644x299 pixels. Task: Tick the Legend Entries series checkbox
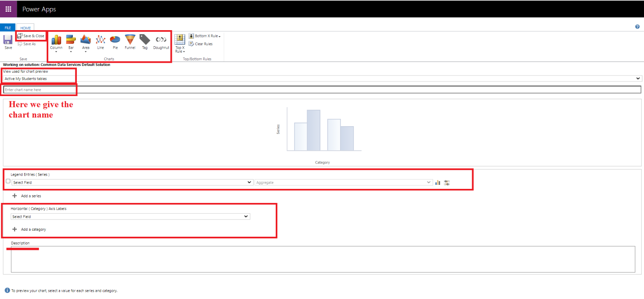(x=8, y=181)
